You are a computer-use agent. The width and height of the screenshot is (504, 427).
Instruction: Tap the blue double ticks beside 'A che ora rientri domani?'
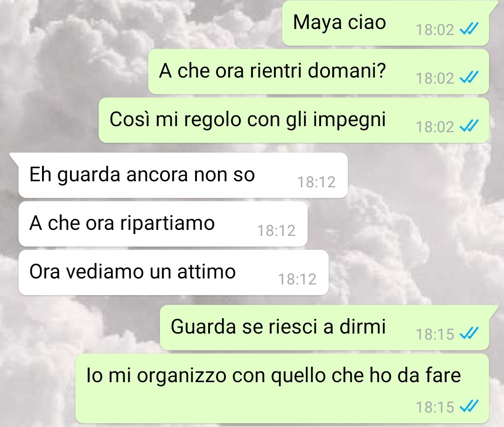pyautogui.click(x=469, y=78)
